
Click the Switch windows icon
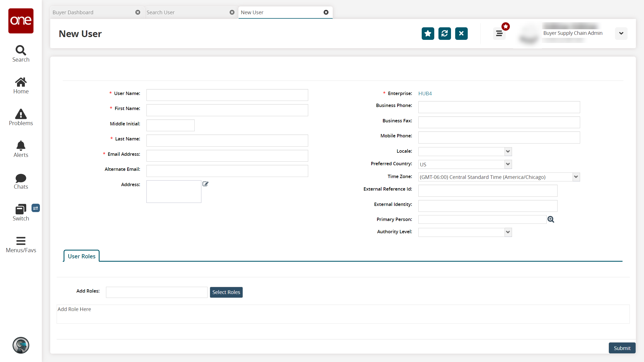(x=21, y=213)
